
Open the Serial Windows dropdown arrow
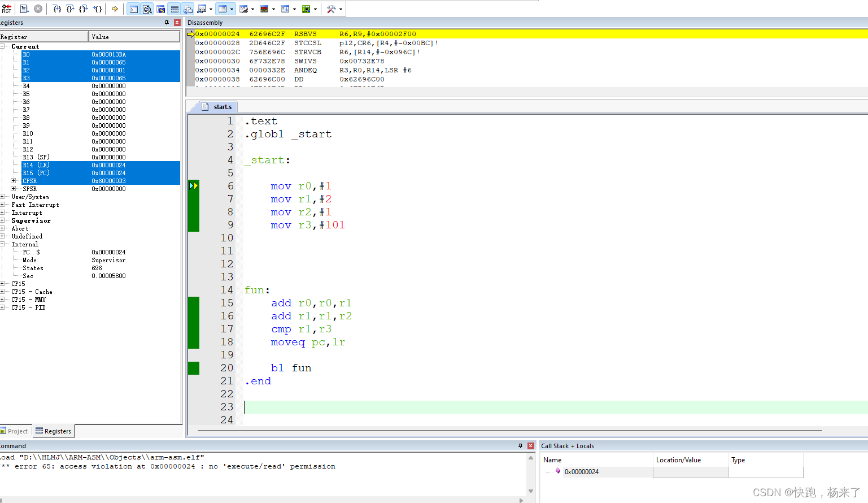point(252,9)
